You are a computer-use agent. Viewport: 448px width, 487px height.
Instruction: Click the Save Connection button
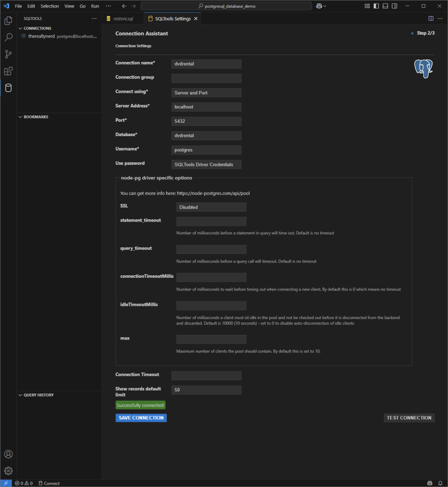point(141,418)
